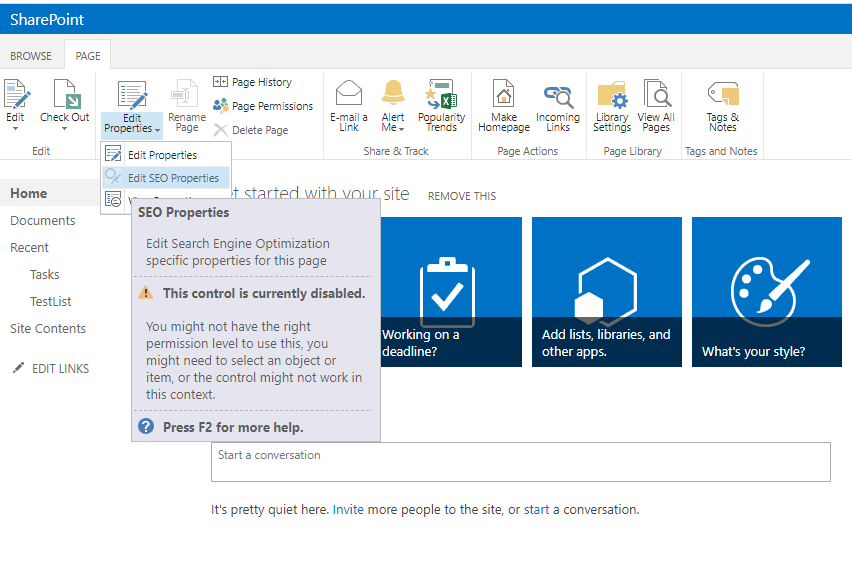Click the start link for a conversation
Image resolution: width=852 pixels, height=575 pixels.
tap(536, 510)
